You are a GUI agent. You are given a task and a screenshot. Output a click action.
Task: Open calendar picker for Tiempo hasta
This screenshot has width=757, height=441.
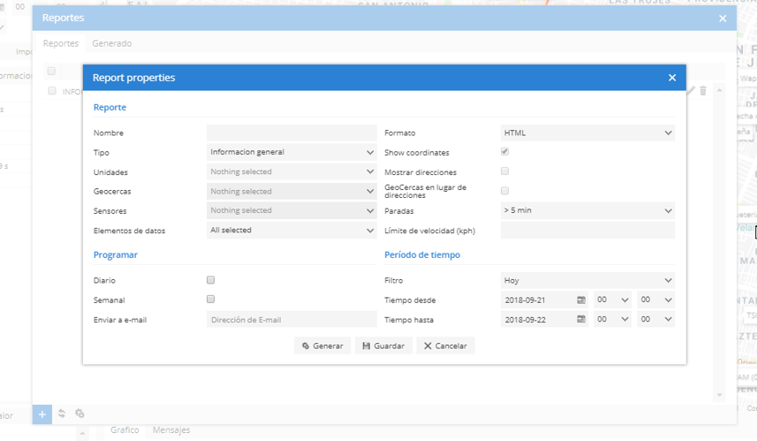(581, 320)
